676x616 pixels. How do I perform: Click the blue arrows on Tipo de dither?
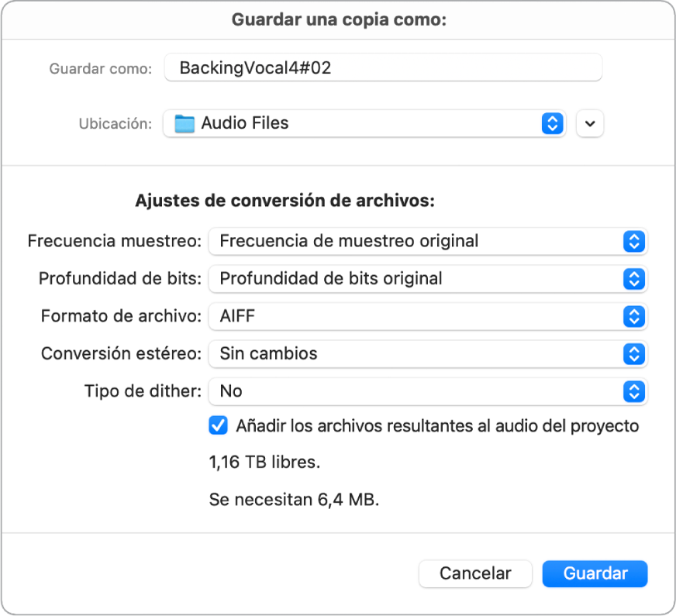click(633, 391)
